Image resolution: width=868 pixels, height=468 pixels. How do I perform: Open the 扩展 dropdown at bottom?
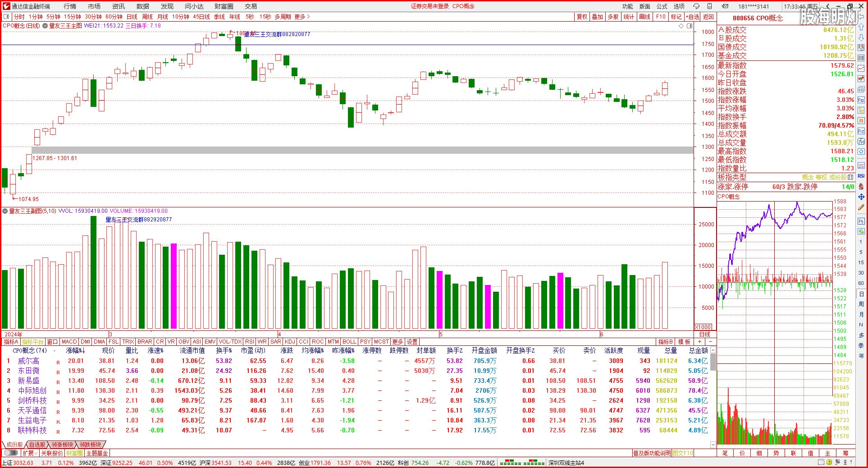30,453
